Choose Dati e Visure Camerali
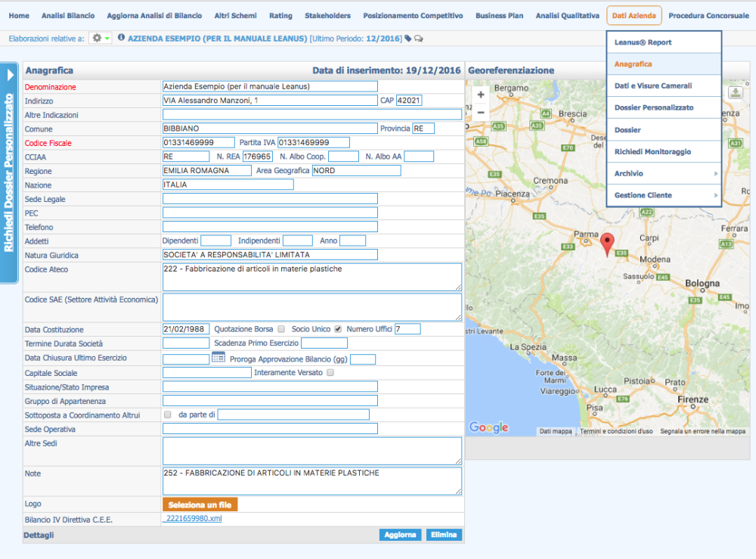This screenshot has width=756, height=559. (x=664, y=85)
